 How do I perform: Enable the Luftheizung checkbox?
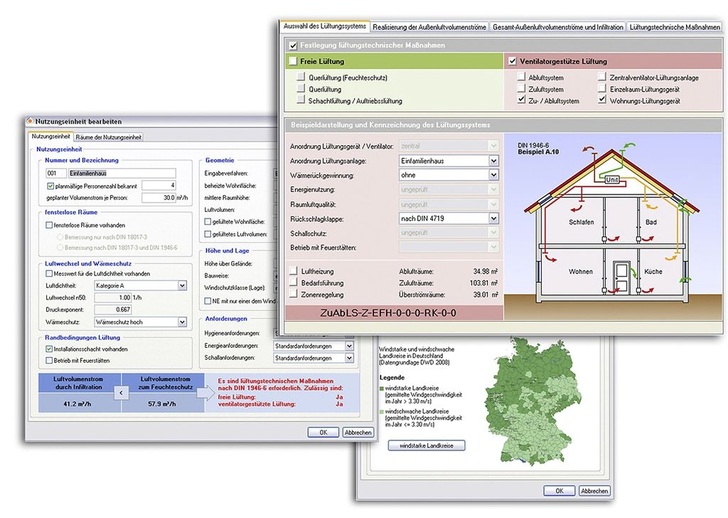(293, 271)
